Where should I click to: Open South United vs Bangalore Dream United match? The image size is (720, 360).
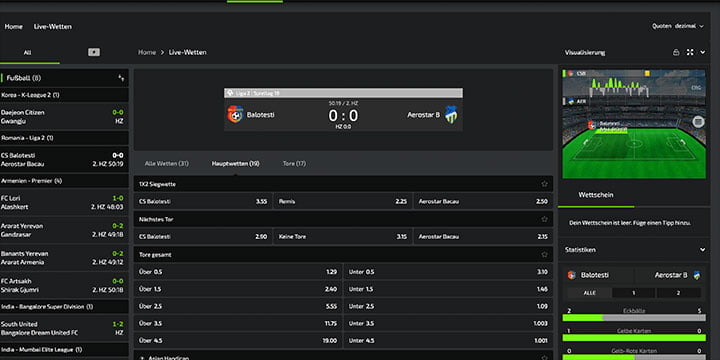tap(64, 328)
